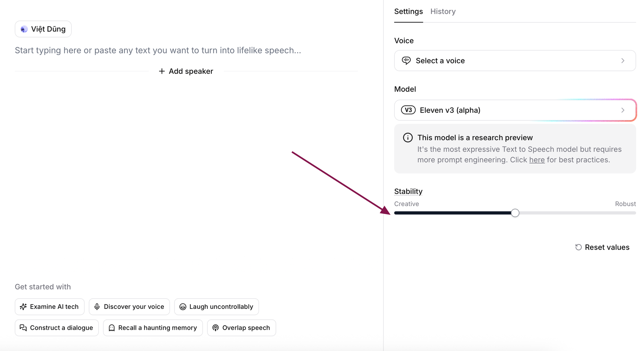Click the plus icon beside Add speaker

tap(162, 71)
